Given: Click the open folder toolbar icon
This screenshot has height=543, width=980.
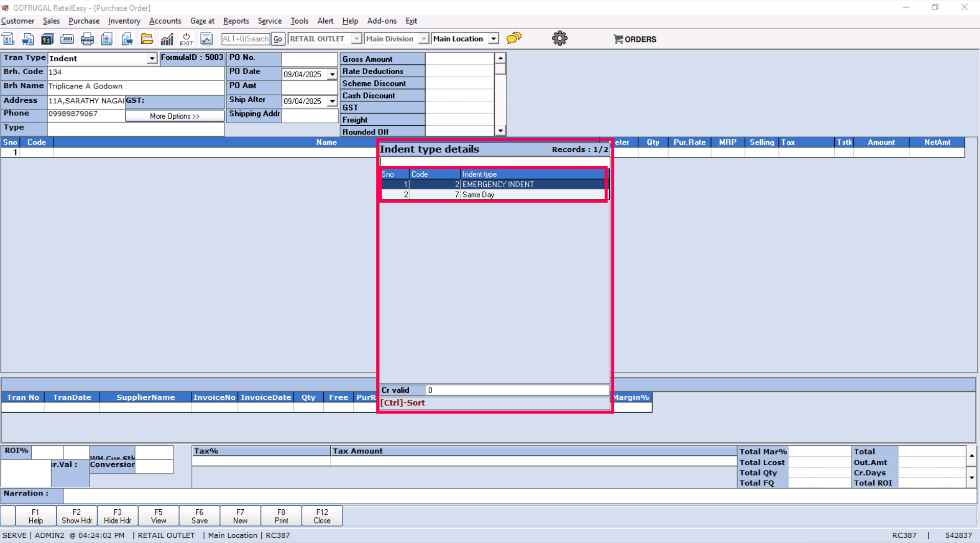Looking at the screenshot, I should coord(147,39).
